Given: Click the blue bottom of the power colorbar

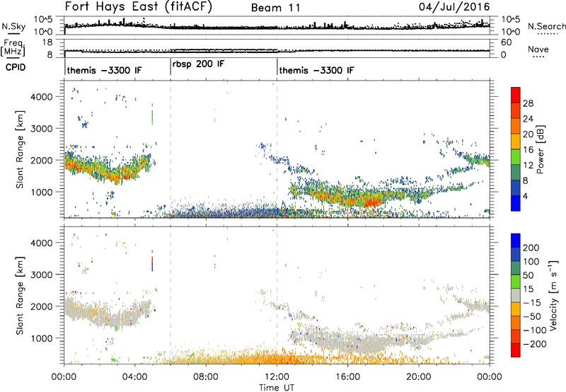Looking at the screenshot, I should [x=516, y=204].
